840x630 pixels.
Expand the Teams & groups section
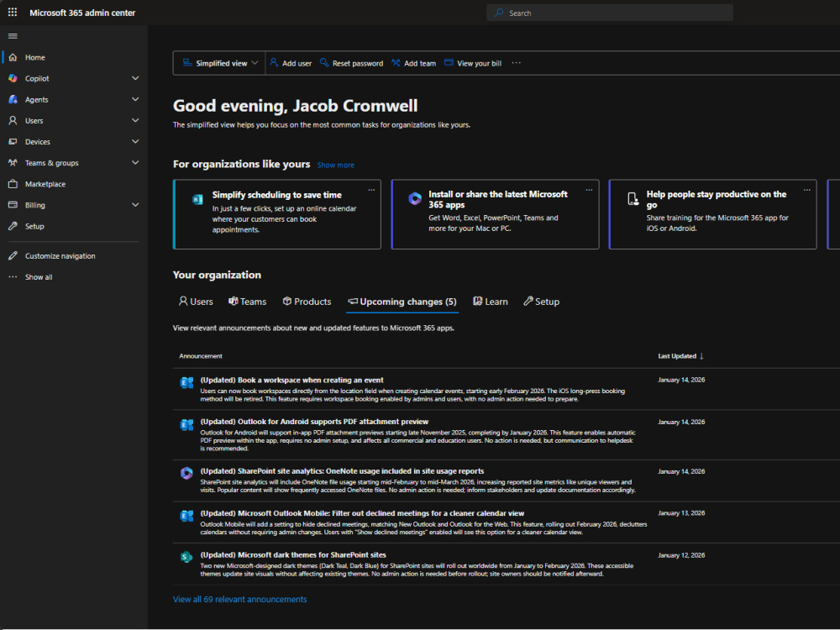click(x=135, y=163)
